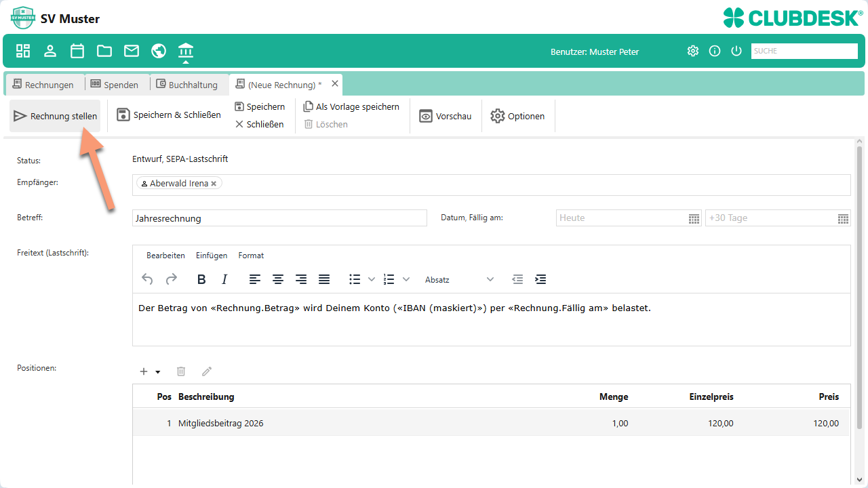This screenshot has height=488, width=868.
Task: Add a new position with plus
Action: 144,371
